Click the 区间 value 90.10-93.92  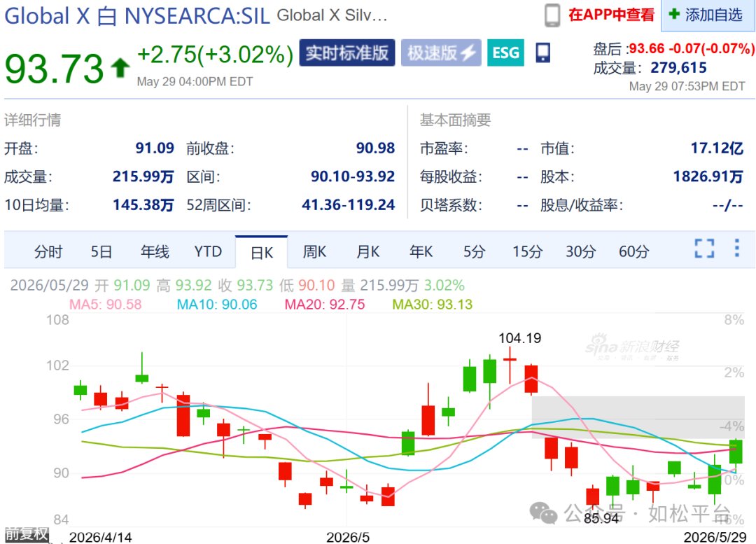click(x=353, y=176)
